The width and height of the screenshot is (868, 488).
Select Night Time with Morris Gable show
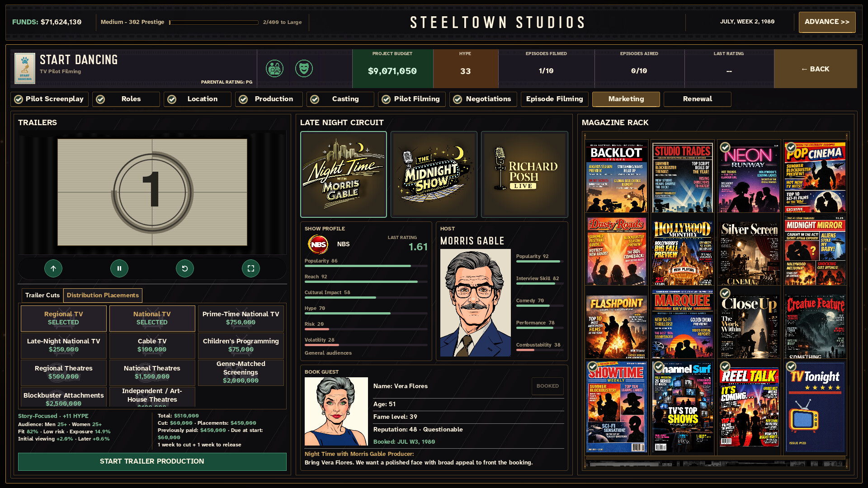(344, 174)
